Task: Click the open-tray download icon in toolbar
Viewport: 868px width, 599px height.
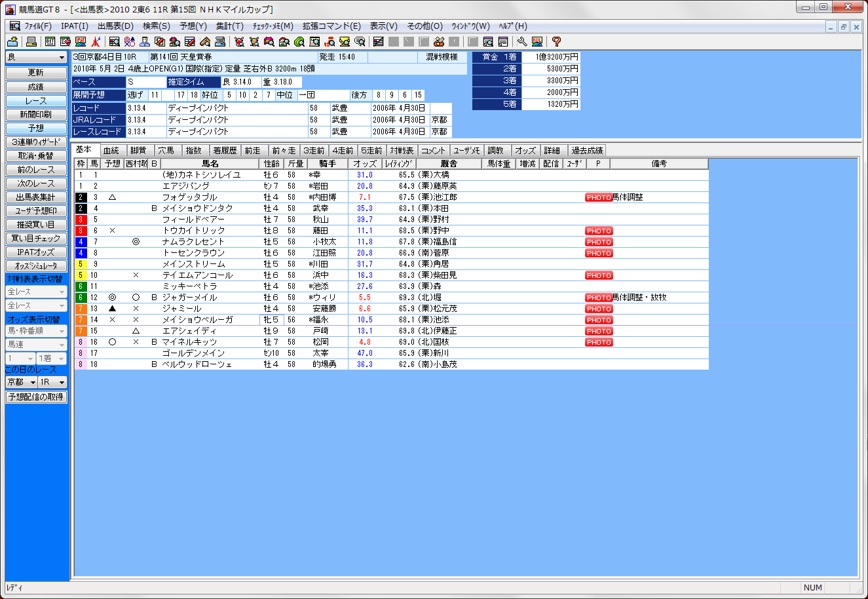Action: 12,42
